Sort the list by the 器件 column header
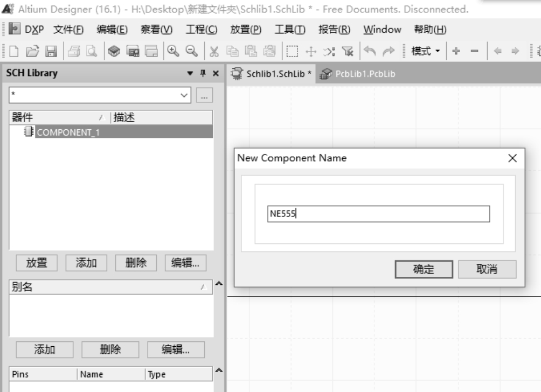 [59, 117]
